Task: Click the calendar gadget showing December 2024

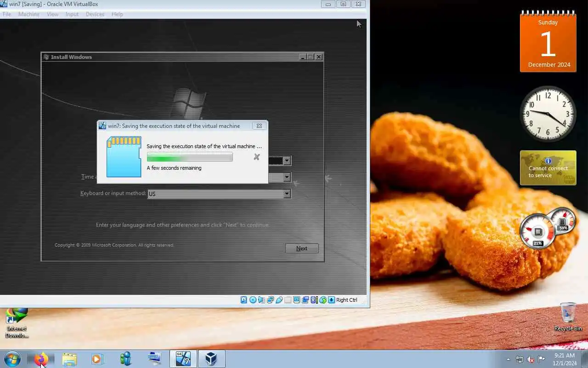Action: pos(548,41)
